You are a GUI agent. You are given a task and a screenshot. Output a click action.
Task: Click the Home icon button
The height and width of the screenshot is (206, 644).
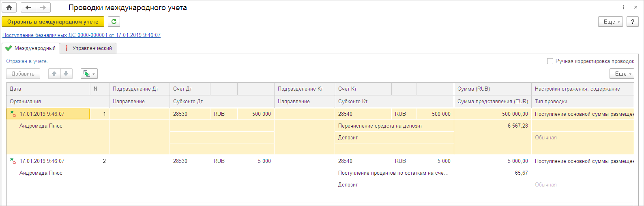9,8
